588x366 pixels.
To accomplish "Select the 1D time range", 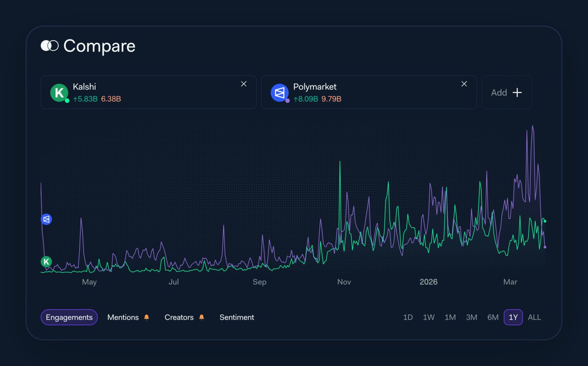I will [408, 317].
